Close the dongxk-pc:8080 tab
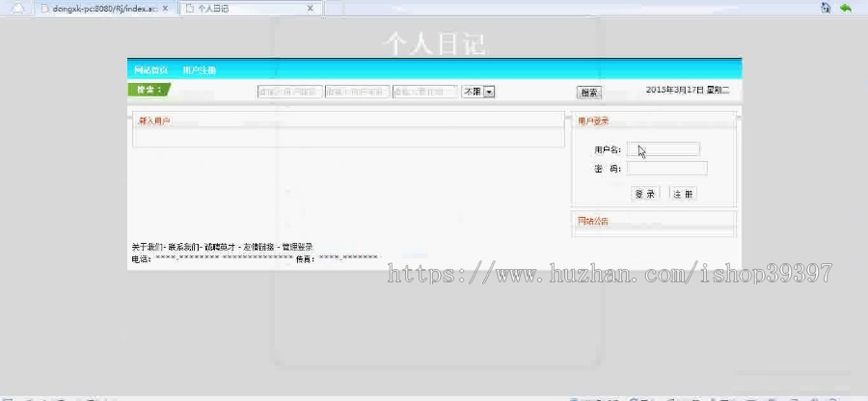868x401 pixels. [x=165, y=9]
